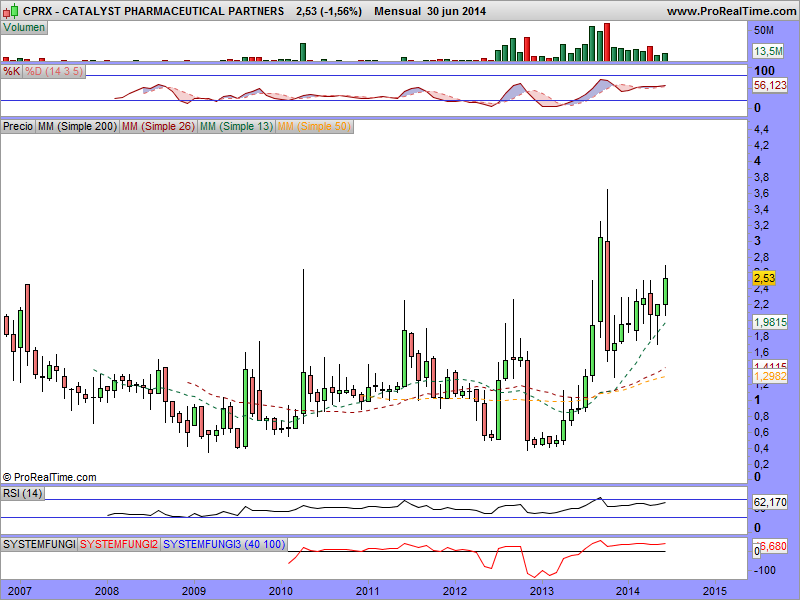Click the 56,123 stochastic value tag
This screenshot has height=600, width=800.
[x=770, y=85]
